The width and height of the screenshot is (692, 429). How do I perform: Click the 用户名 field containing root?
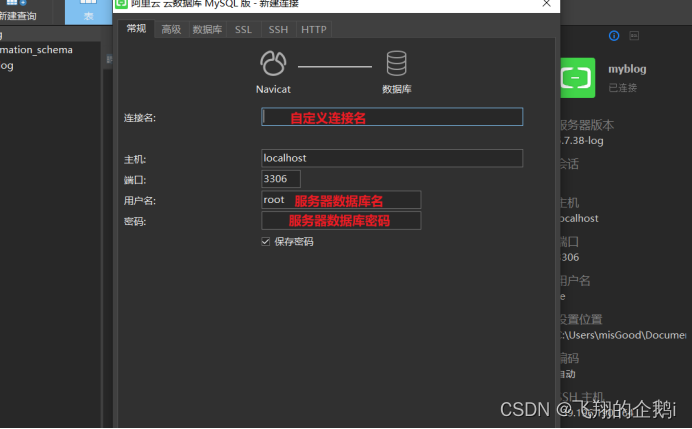pyautogui.click(x=341, y=200)
